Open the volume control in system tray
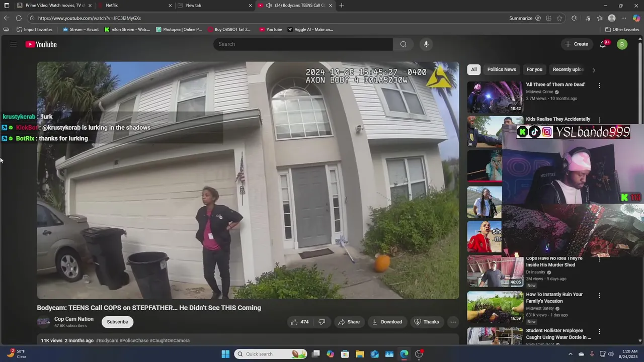Screen dimensions: 644x362 611,354
